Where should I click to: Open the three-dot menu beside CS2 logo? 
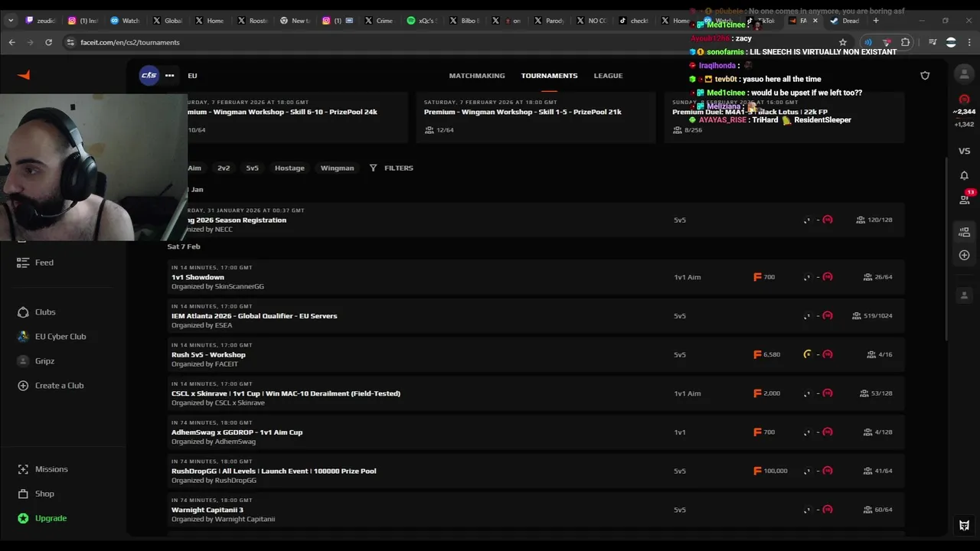[169, 75]
